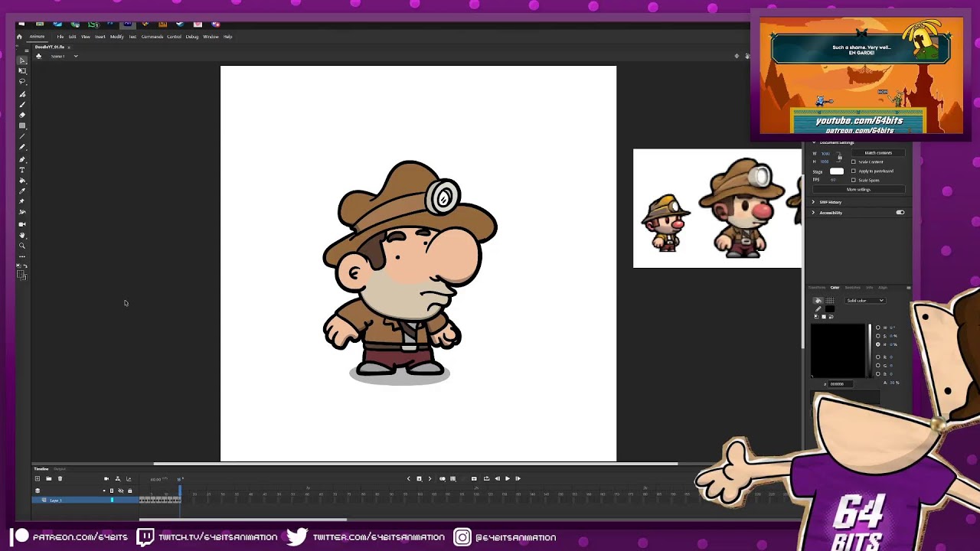
Task: Select the Saturation radio button
Action: pyautogui.click(x=878, y=336)
